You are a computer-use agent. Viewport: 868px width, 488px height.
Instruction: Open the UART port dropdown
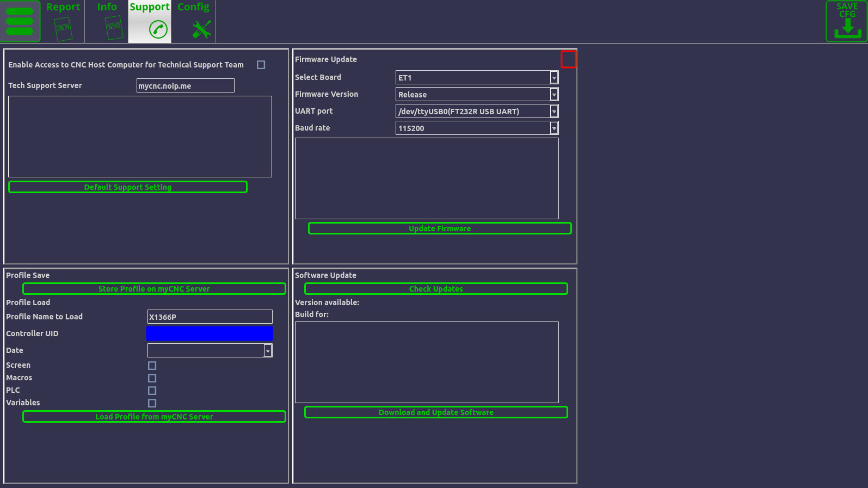pos(553,112)
